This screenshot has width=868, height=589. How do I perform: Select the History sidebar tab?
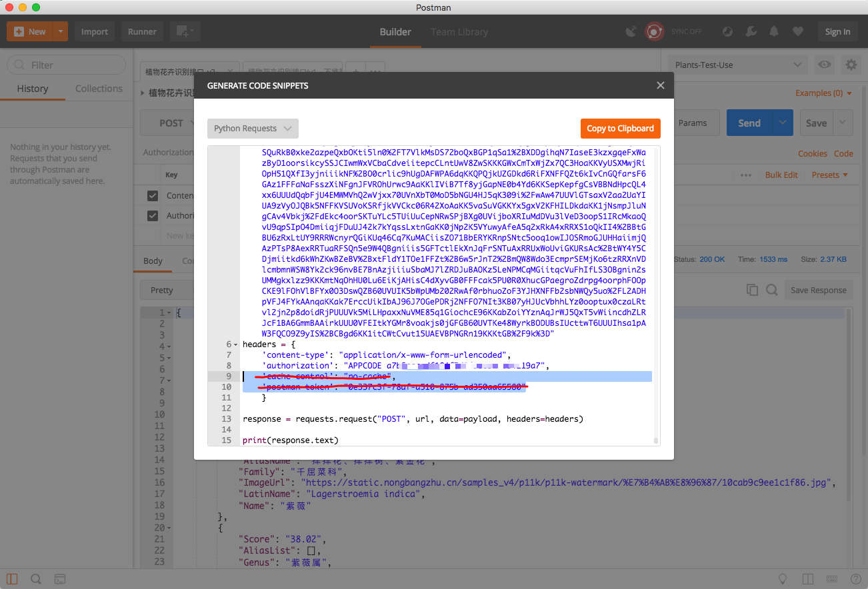click(33, 89)
